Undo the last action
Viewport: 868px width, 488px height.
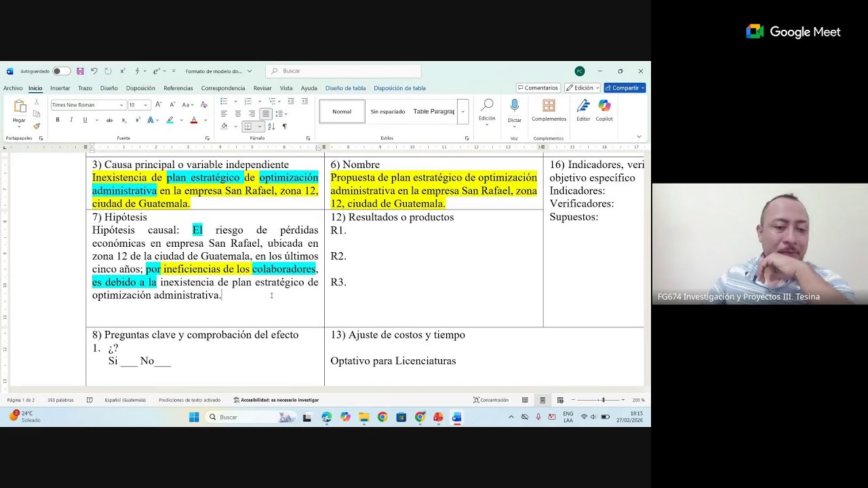coord(94,71)
